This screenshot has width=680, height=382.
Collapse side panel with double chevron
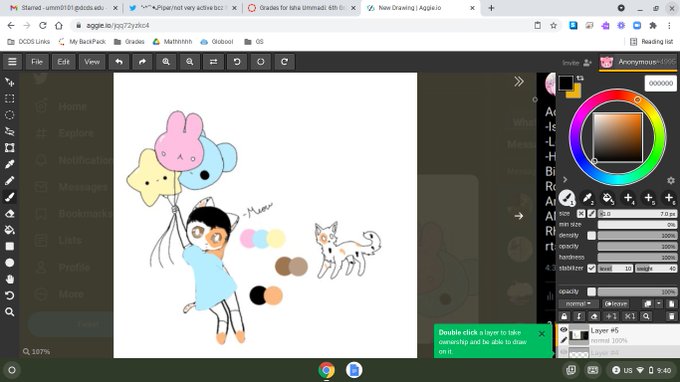519,82
